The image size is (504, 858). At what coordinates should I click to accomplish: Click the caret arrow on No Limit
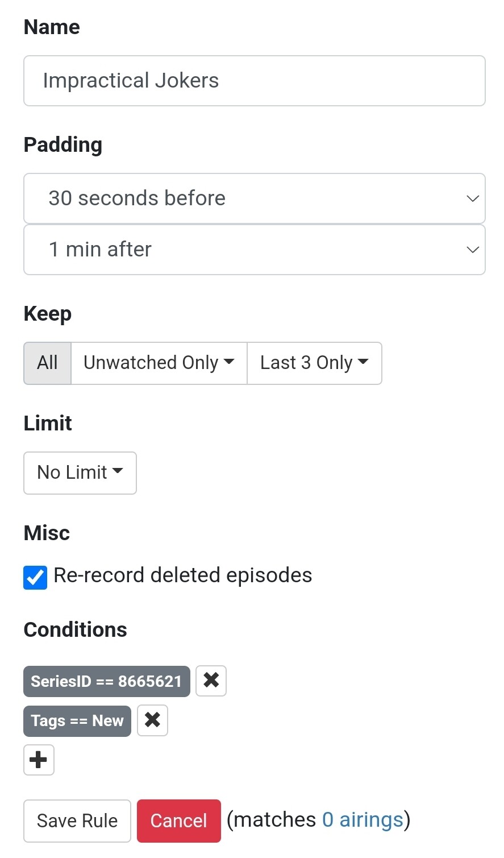(118, 471)
